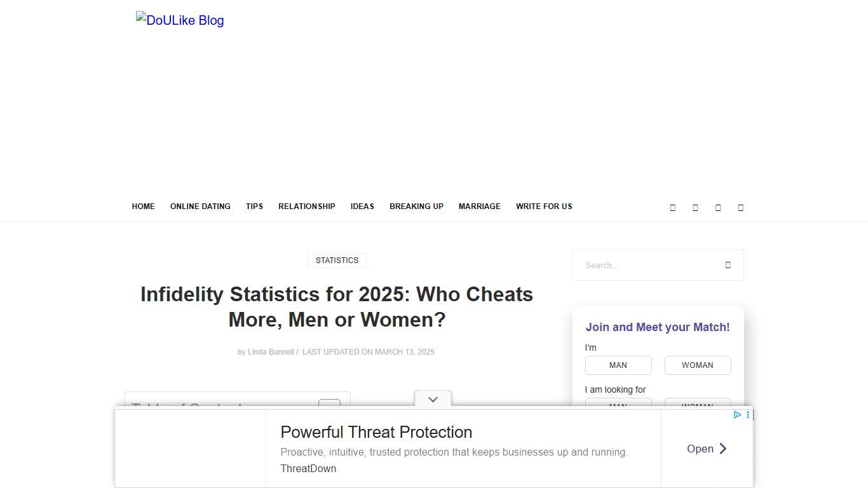Open the RELATIONSHIP menu item
The height and width of the screenshot is (488, 868).
(307, 206)
